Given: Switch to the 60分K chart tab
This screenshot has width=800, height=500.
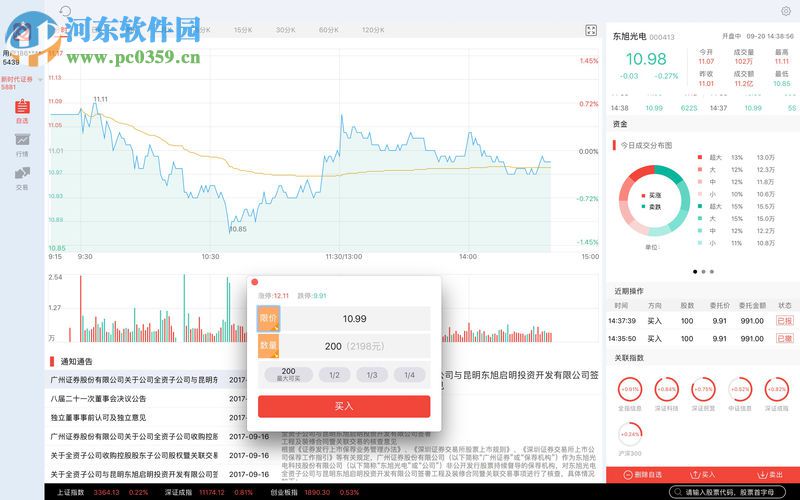Looking at the screenshot, I should (x=329, y=30).
